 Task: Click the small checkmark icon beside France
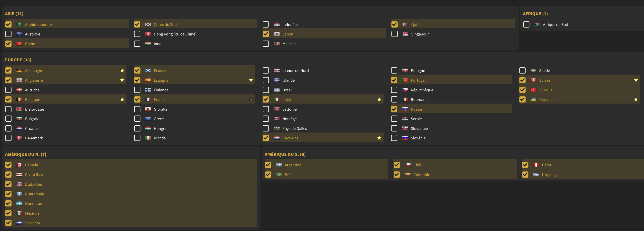251,99
